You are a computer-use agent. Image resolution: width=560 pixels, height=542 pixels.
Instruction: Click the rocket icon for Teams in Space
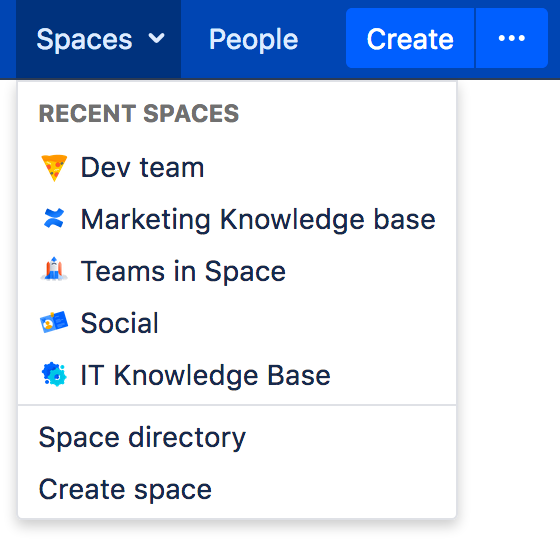tap(54, 269)
